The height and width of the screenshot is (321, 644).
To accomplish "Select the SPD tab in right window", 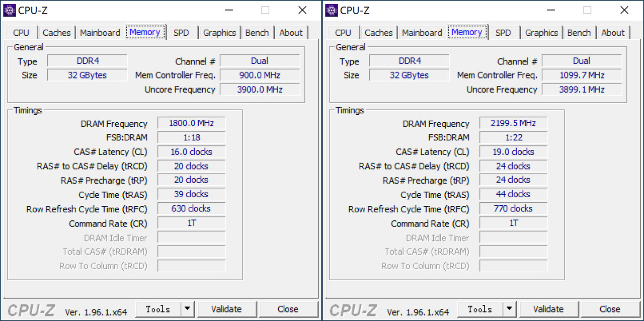I will pyautogui.click(x=503, y=33).
